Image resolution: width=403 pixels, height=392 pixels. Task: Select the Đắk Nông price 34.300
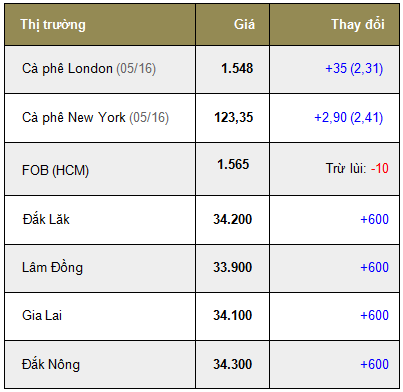(x=233, y=364)
